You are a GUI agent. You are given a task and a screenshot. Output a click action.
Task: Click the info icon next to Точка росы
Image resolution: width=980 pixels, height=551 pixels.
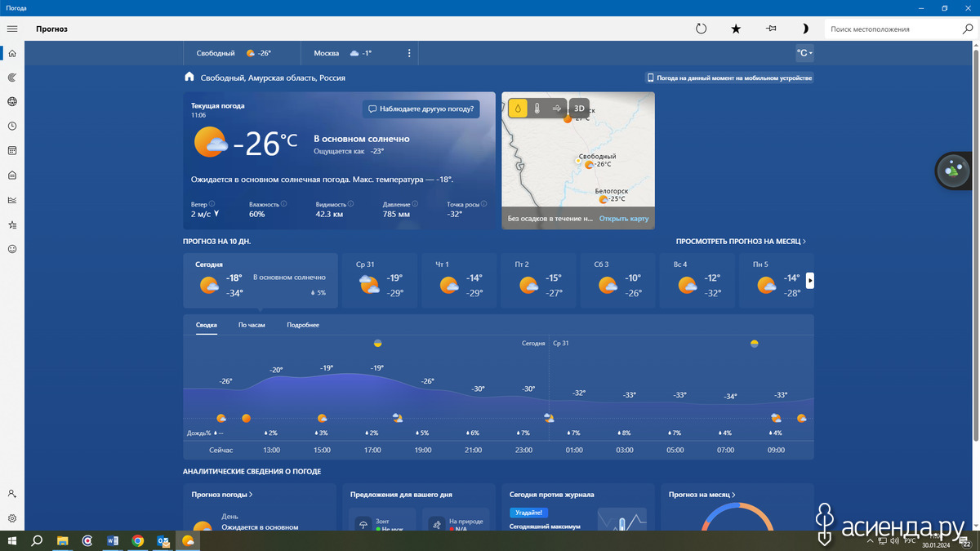483,204
